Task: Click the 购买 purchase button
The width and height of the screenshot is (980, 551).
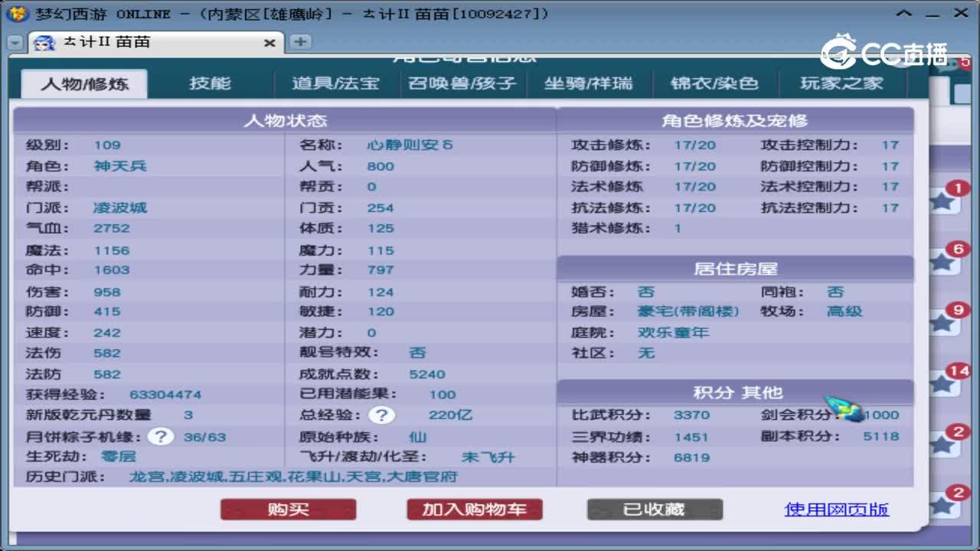Action: [x=288, y=509]
